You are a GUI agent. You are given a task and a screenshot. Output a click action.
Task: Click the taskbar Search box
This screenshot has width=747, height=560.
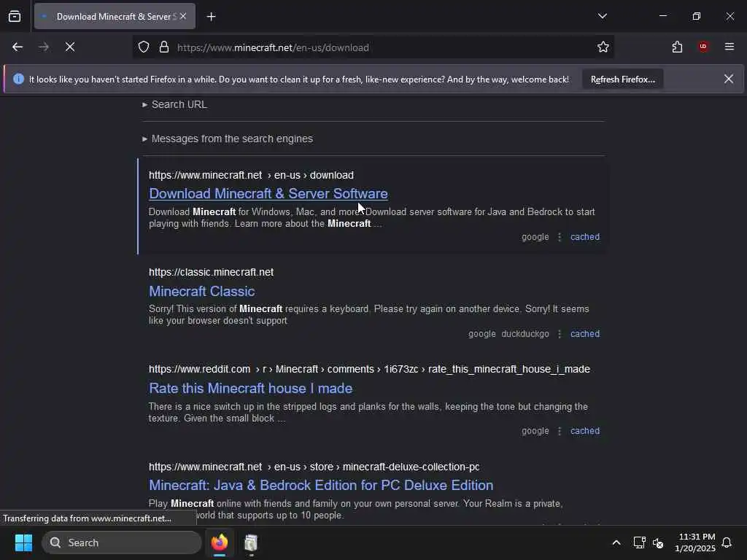click(x=122, y=542)
